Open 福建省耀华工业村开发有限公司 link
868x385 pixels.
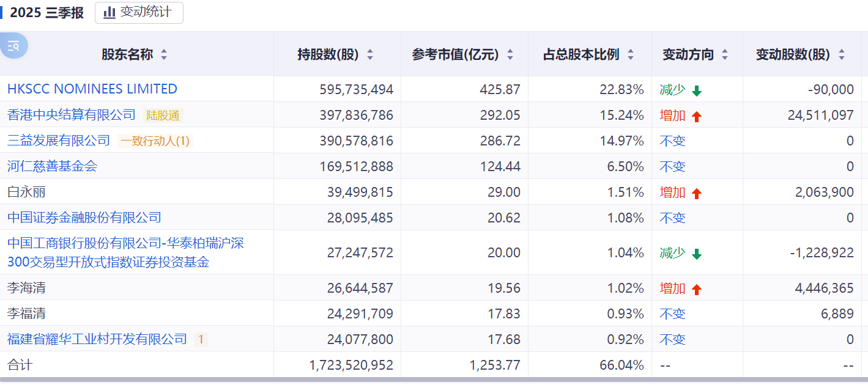pyautogui.click(x=97, y=339)
